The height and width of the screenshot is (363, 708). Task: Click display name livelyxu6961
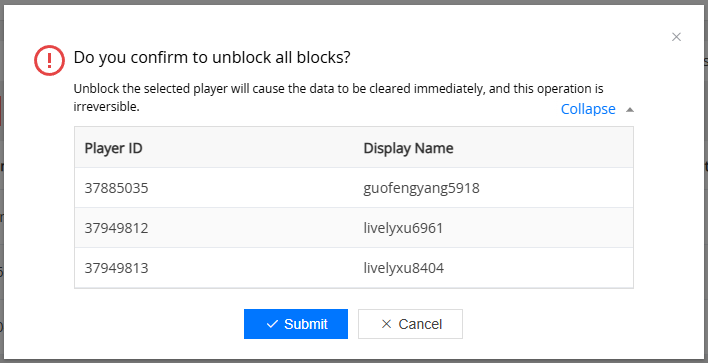(x=403, y=228)
